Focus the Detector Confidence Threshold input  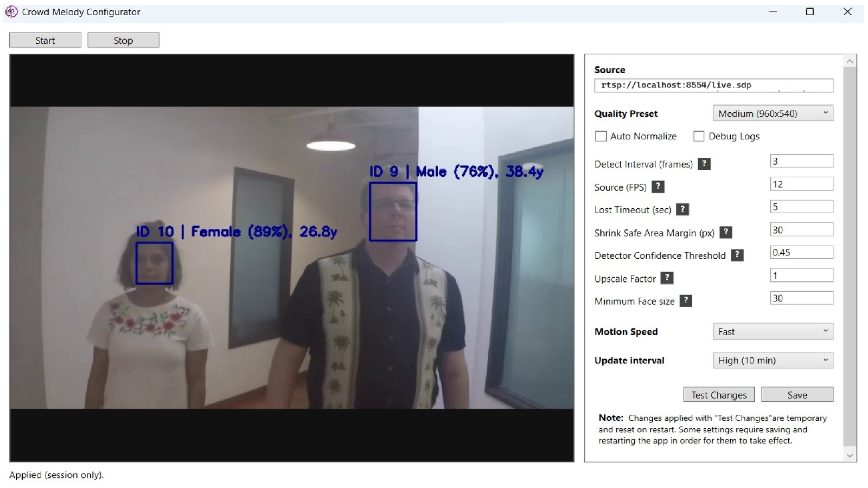801,253
